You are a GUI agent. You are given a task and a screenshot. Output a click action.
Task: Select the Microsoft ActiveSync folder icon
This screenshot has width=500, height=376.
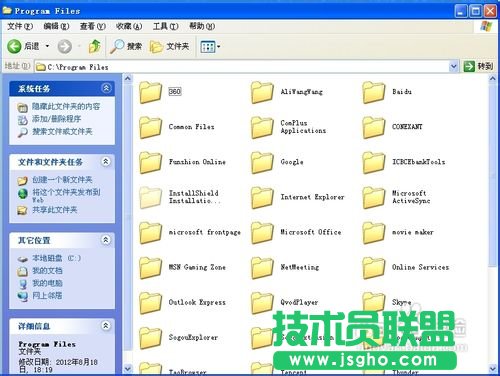[373, 197]
